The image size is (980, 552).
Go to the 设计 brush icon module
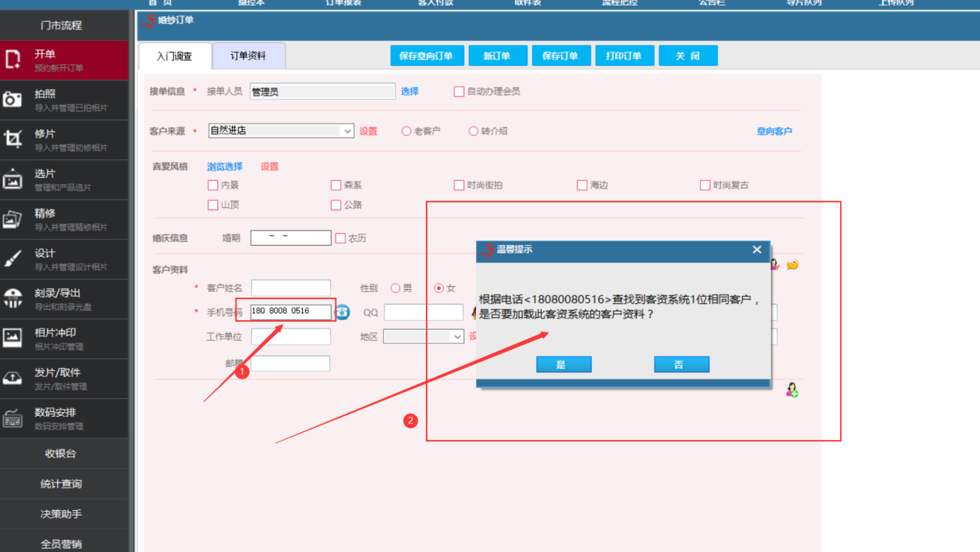[x=13, y=259]
